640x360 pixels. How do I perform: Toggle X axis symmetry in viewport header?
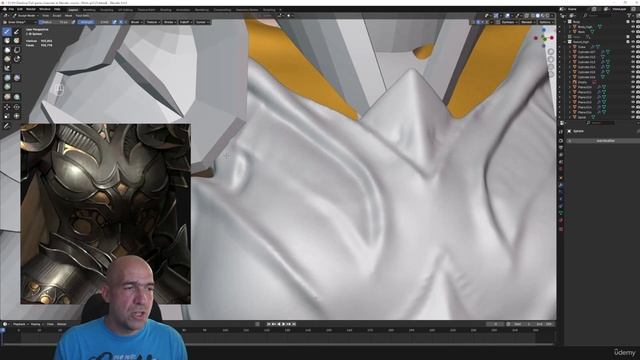click(x=478, y=22)
